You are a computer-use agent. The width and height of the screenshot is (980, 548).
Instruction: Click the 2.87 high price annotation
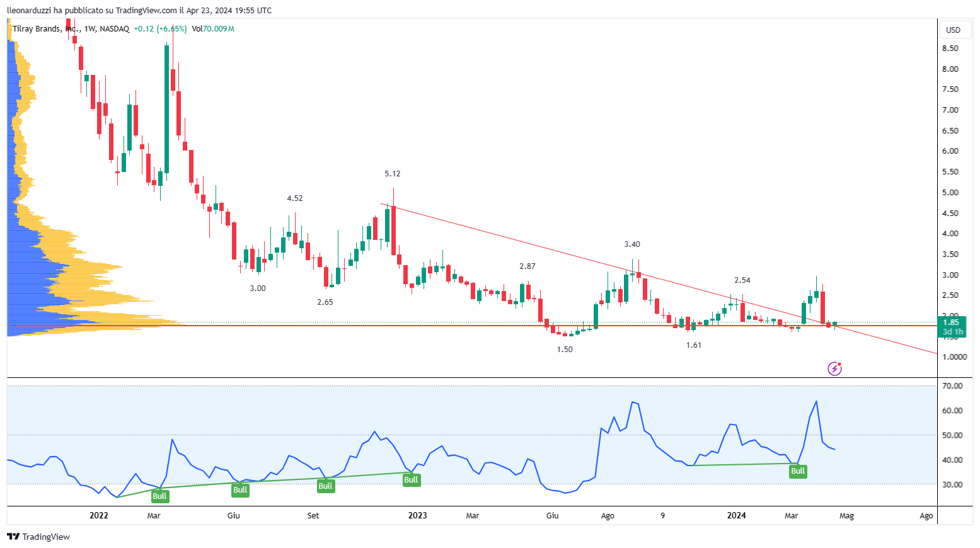point(527,266)
